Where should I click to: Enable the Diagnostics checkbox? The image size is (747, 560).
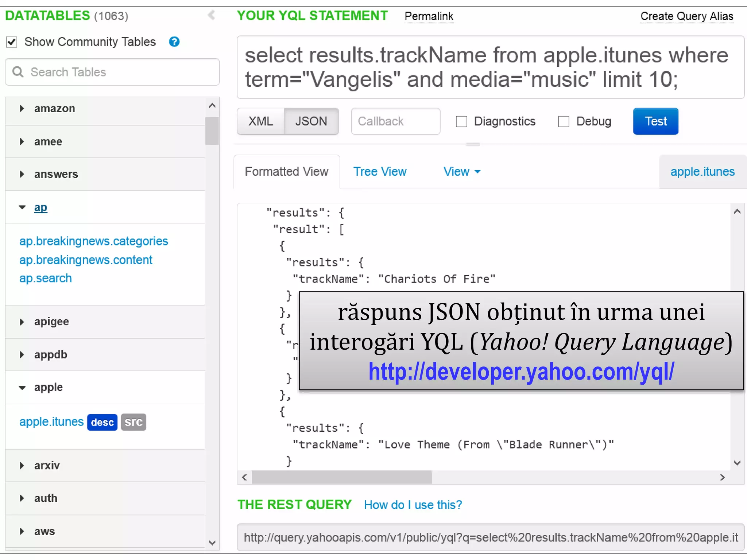461,121
